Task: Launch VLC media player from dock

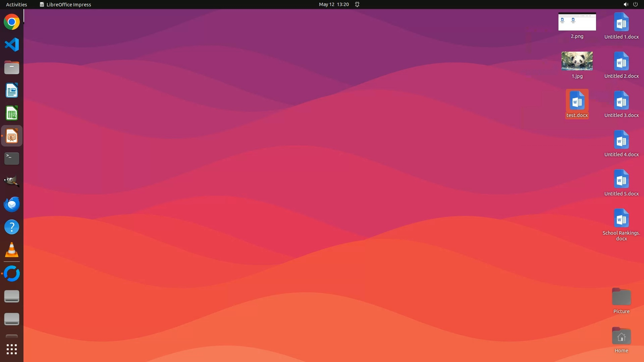Action: [x=12, y=250]
